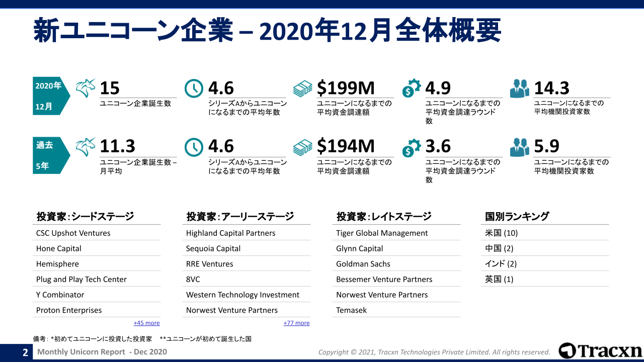
Task: Click the 14.3 investors value
Action: click(x=551, y=88)
